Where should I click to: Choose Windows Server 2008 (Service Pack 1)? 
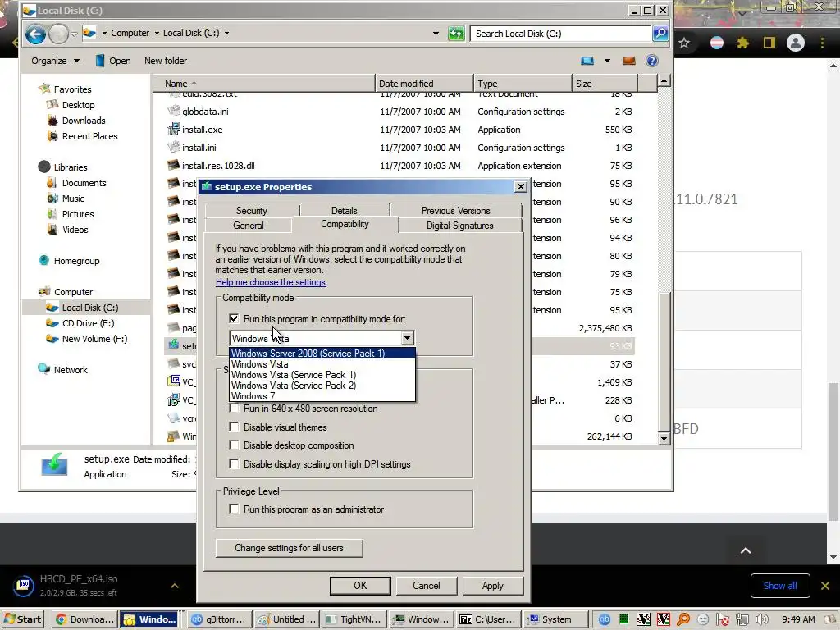[x=322, y=353]
